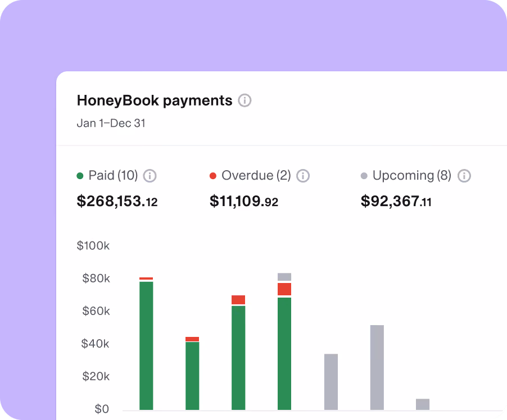Click the upcoming total $92,367.11
The image size is (507, 420).
396,201
